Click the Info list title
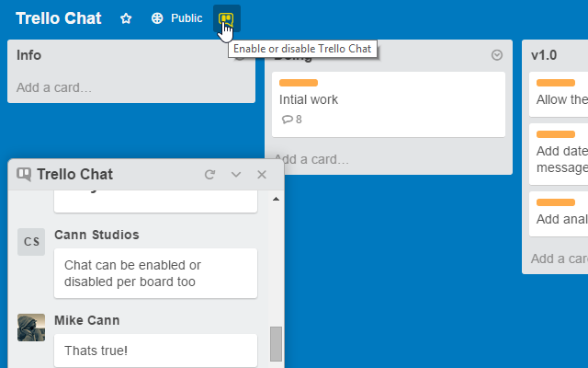The height and width of the screenshot is (368, 588). pos(29,55)
